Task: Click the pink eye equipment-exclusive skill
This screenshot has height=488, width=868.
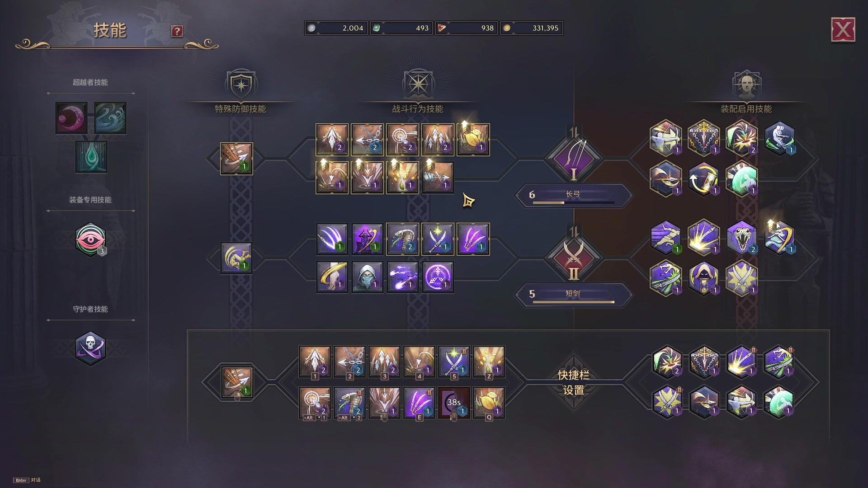Action: (x=90, y=239)
